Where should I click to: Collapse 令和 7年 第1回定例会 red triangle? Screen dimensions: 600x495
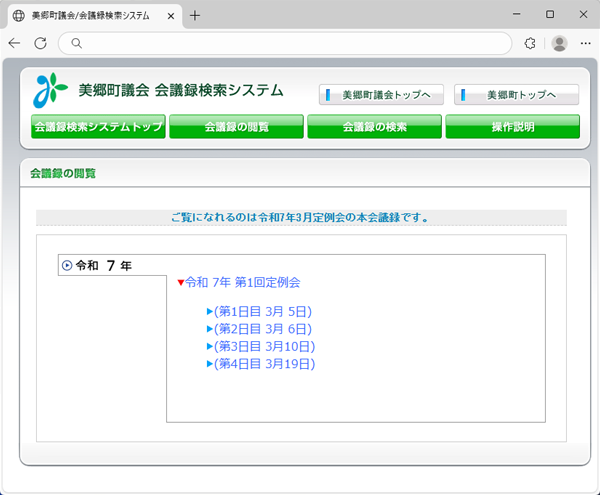(181, 283)
